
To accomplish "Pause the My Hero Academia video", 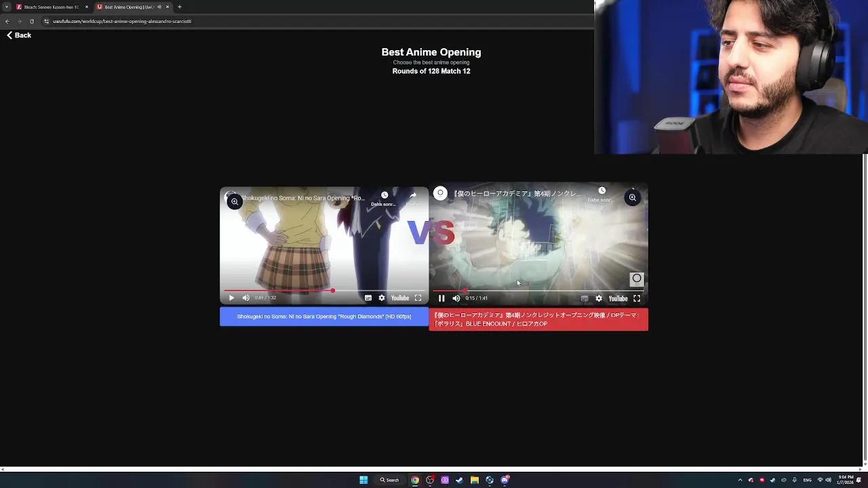I will click(441, 298).
